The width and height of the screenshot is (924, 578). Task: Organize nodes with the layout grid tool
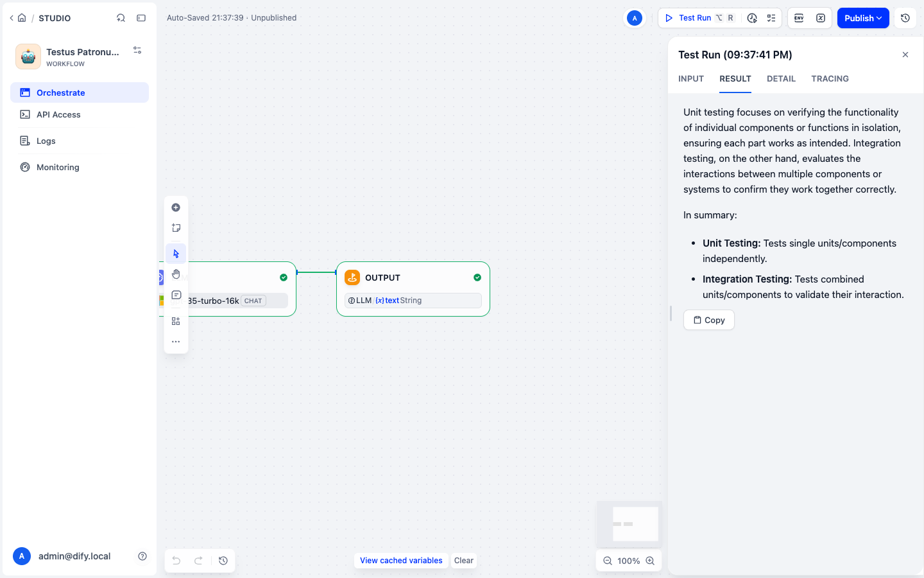(x=176, y=321)
